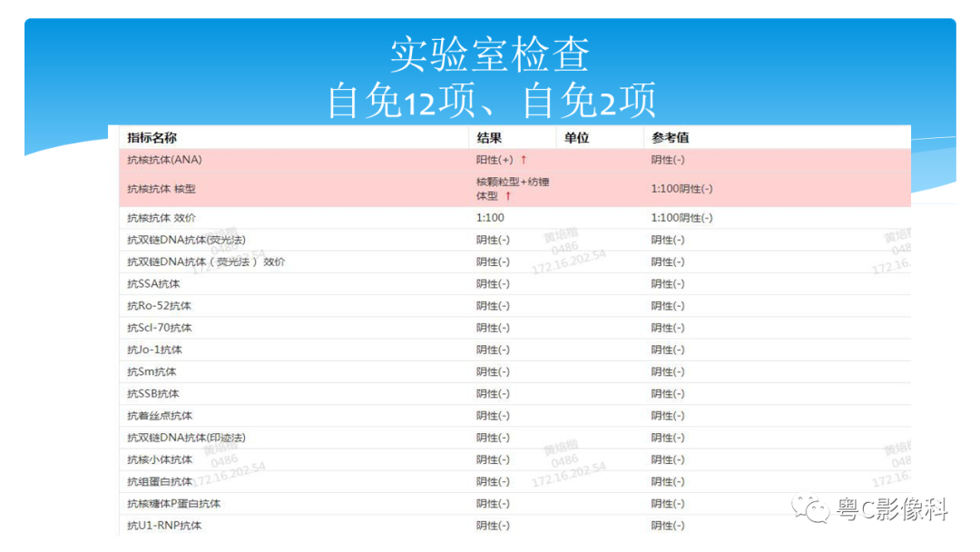Click result 阴性(-) for 抗Jo-1抗体
The width and height of the screenshot is (980, 552).
[493, 350]
